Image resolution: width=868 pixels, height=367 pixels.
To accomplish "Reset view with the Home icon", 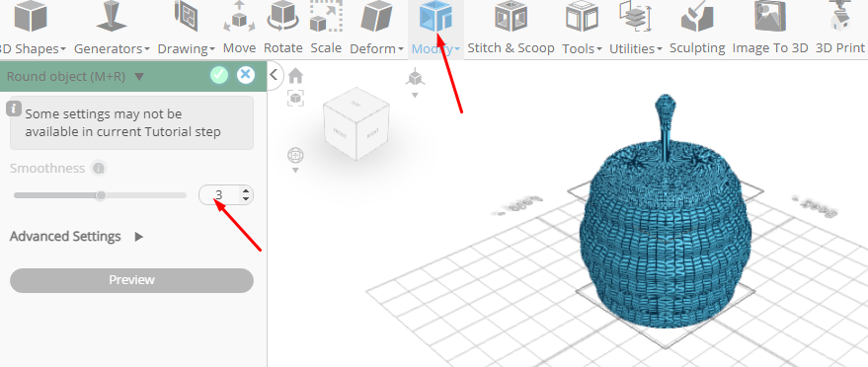I will click(x=295, y=75).
